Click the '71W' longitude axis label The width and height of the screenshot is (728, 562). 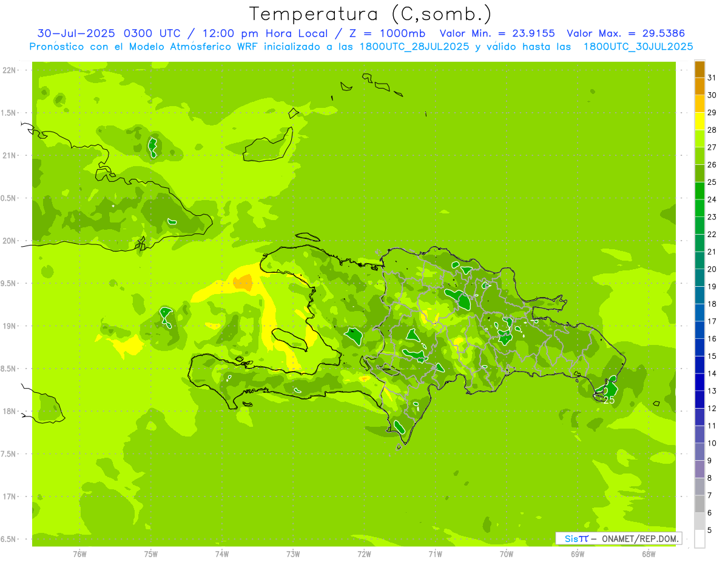[435, 554]
